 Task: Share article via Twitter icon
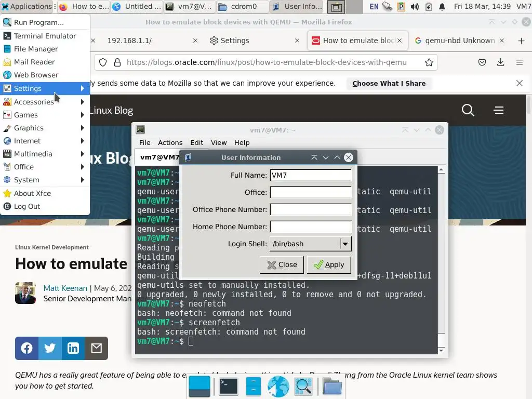point(50,348)
